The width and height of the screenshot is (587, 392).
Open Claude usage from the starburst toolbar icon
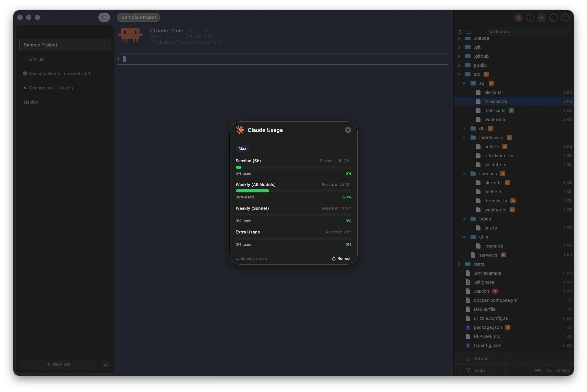(518, 18)
